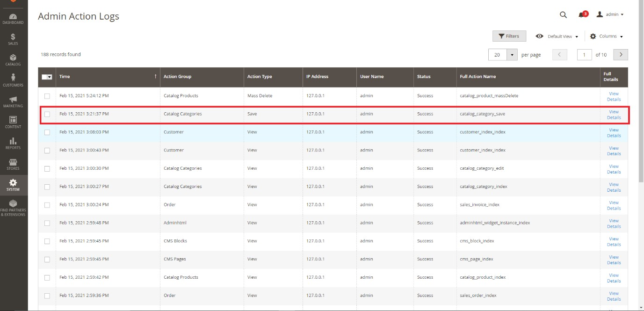Sort by Full Action Name column header

[x=528, y=77]
